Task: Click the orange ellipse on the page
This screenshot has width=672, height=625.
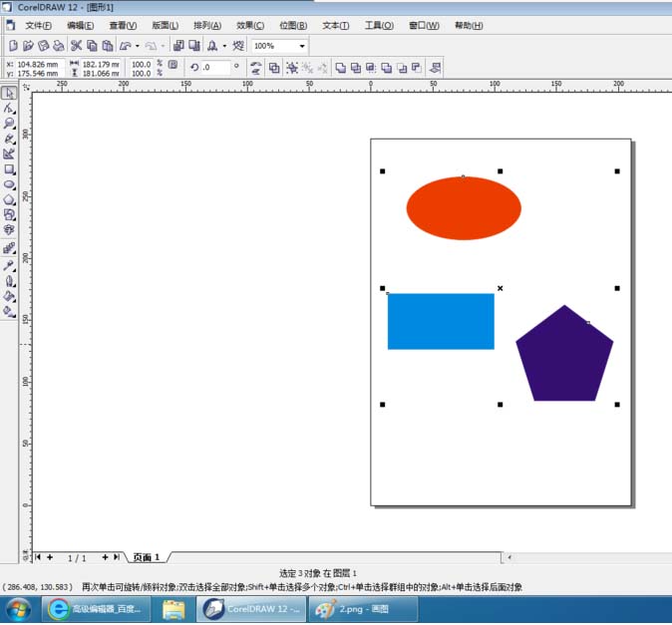Action: 463,208
